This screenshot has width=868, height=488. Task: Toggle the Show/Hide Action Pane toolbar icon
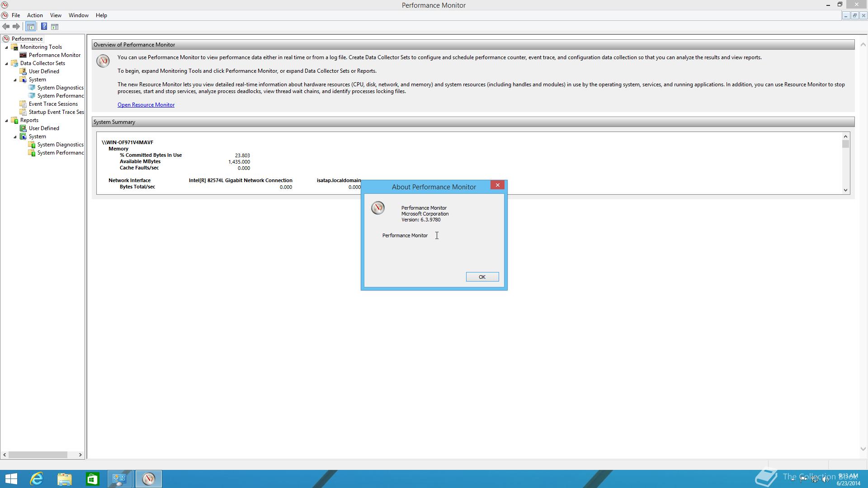coord(55,27)
